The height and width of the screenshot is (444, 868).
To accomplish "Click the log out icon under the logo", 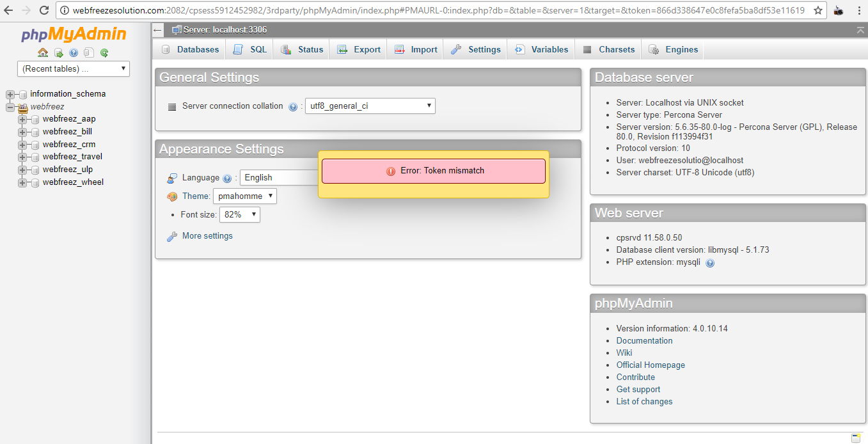I will (x=58, y=53).
